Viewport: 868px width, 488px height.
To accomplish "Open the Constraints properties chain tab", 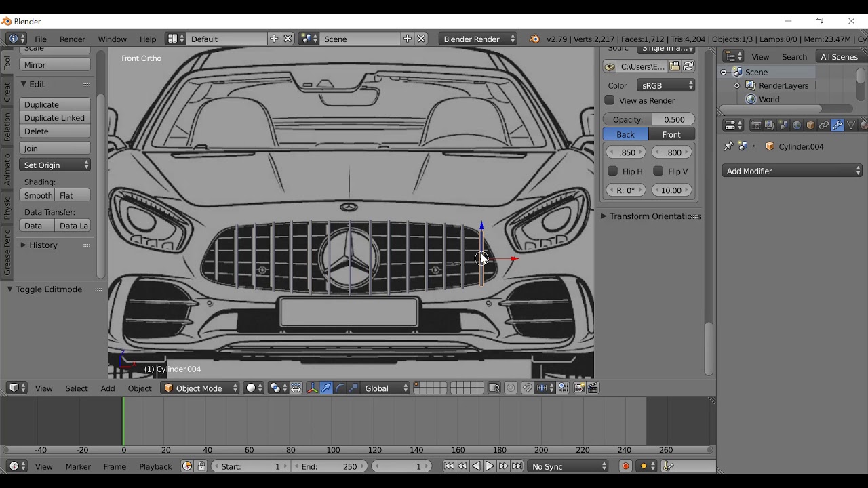I will pyautogui.click(x=824, y=125).
